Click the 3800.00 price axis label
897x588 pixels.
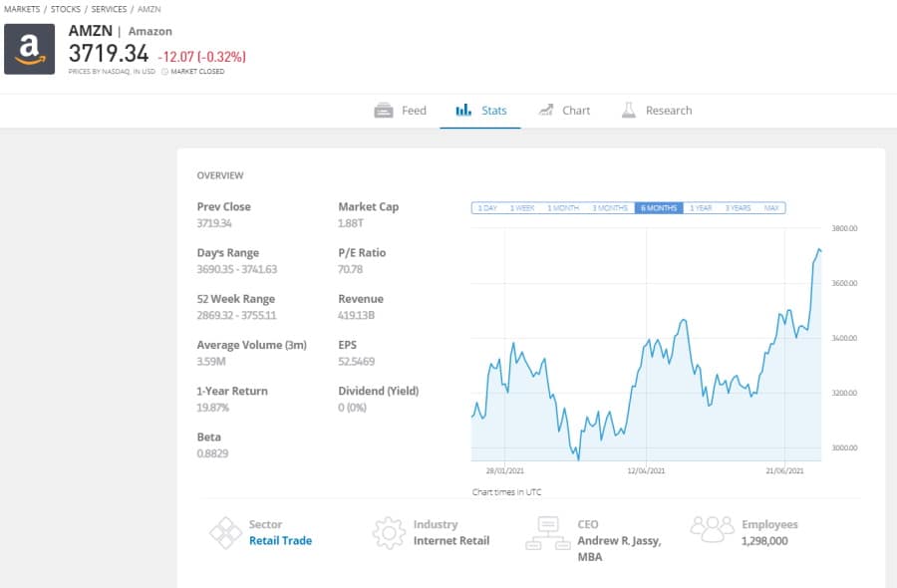tap(844, 228)
